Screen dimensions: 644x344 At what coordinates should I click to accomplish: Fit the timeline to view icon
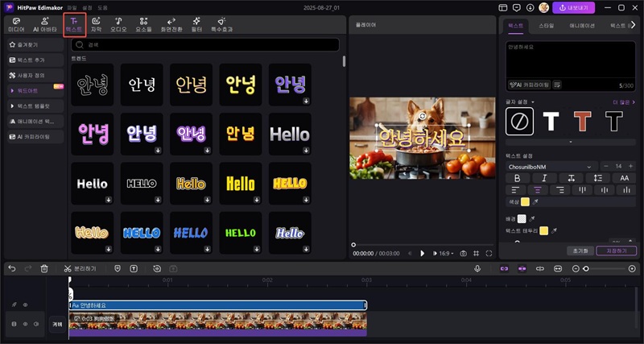click(558, 268)
